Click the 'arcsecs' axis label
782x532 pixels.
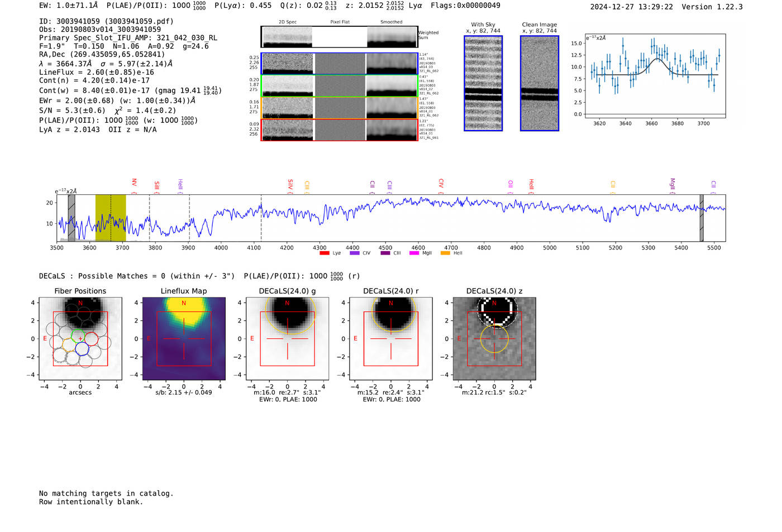click(x=80, y=392)
